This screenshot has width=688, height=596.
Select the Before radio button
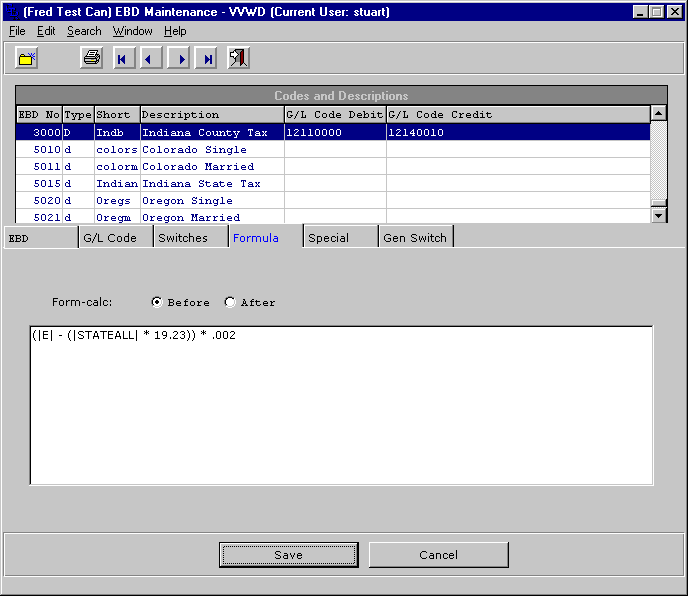tap(157, 302)
